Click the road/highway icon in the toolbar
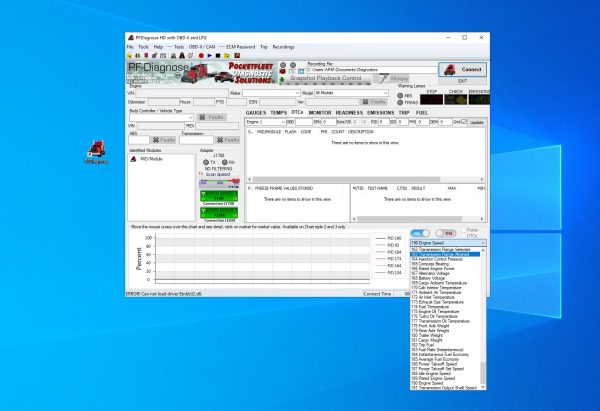Image resolution: width=600 pixels, height=411 pixels. point(182,55)
